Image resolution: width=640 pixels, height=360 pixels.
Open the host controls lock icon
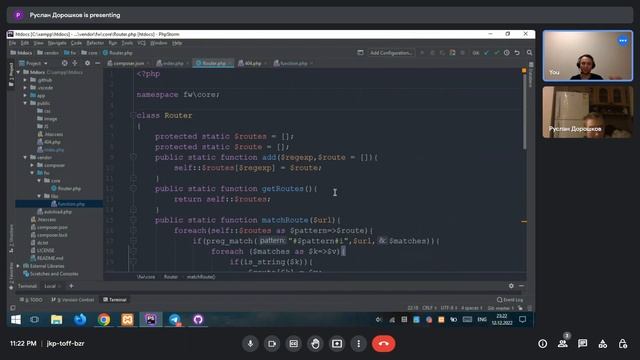coord(622,344)
